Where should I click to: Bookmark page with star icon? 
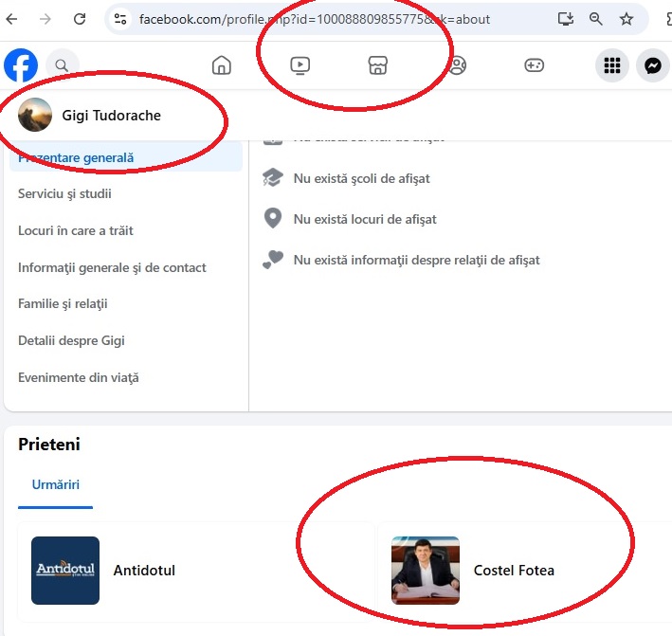point(627,19)
